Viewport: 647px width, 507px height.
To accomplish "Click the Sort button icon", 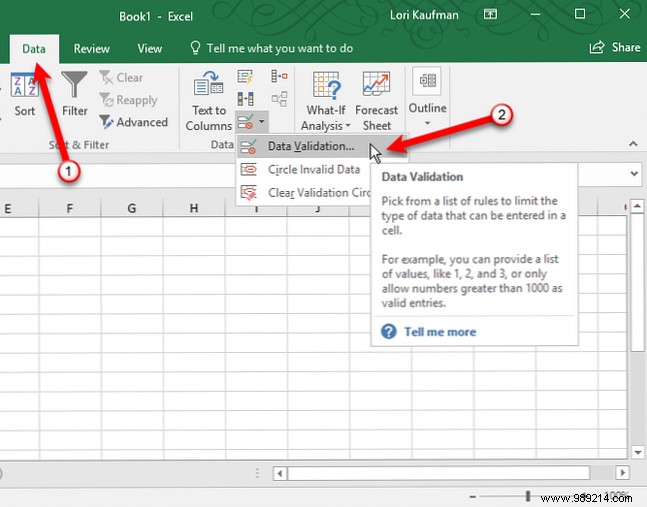I will click(x=24, y=85).
